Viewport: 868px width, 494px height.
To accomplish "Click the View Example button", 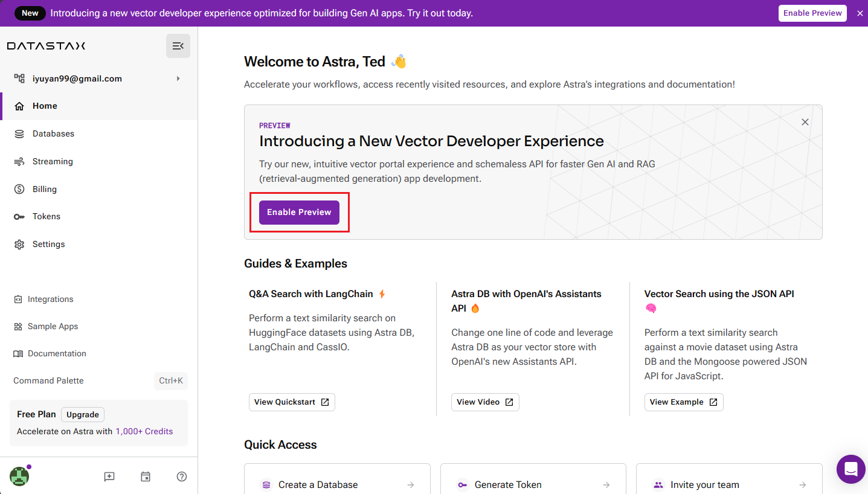I will (x=684, y=402).
